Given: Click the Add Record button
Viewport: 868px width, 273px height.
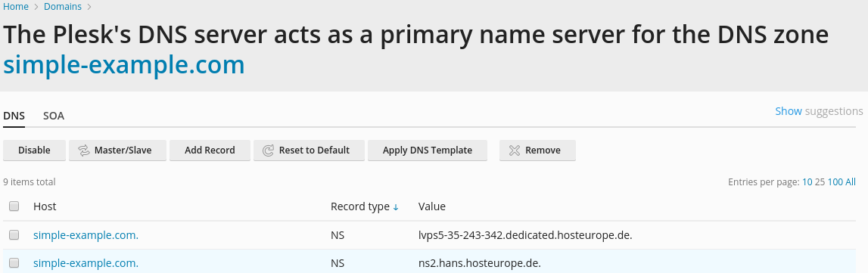Looking at the screenshot, I should tap(210, 150).
